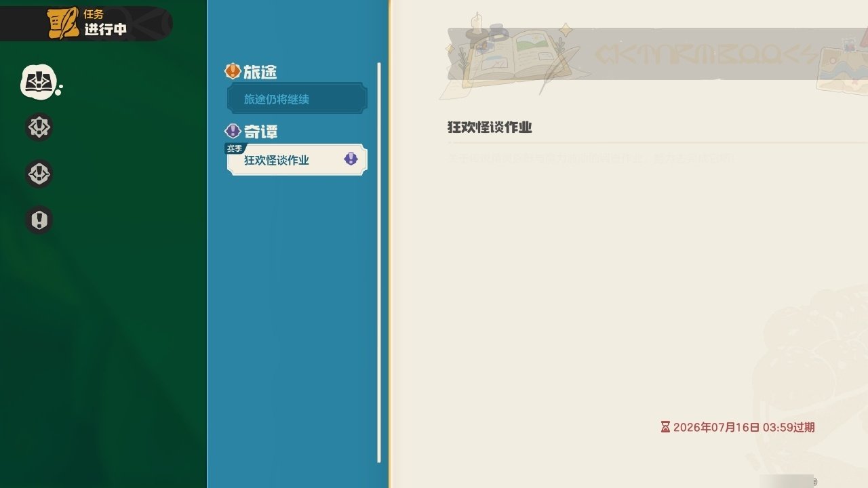
Task: Select the exclamation-mark quest filter icon
Action: pos(39,220)
